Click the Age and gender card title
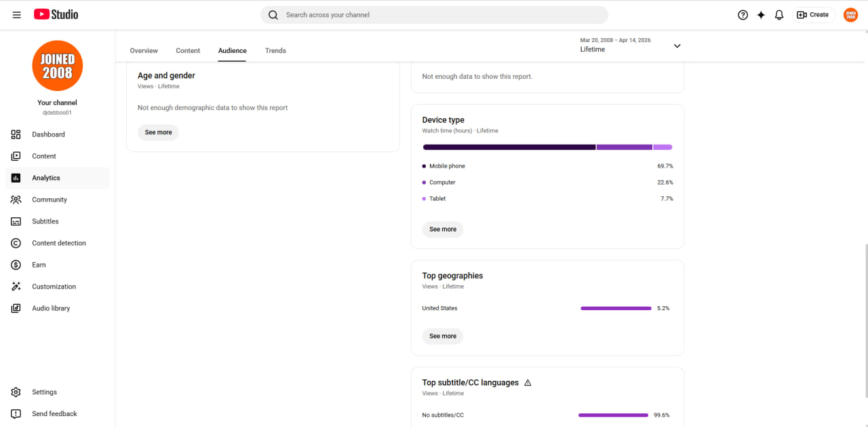The image size is (868, 427). coord(166,76)
